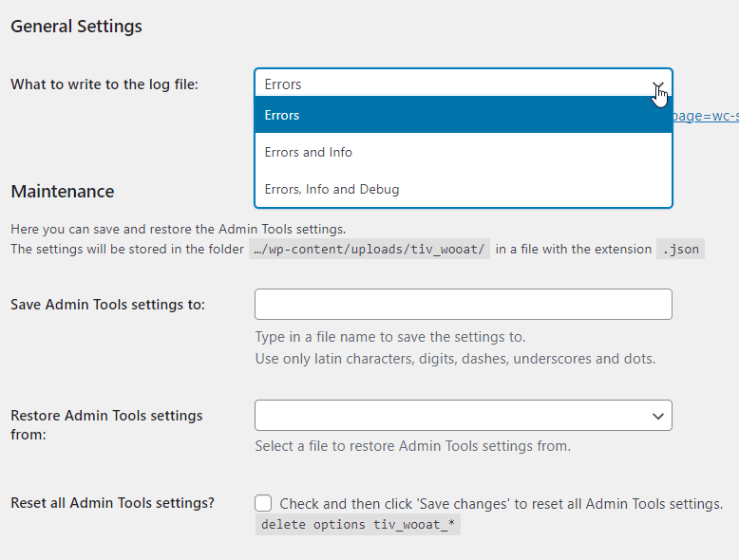Click the "Save Admin Tools settings to" label
739x560 pixels.
pyautogui.click(x=107, y=305)
